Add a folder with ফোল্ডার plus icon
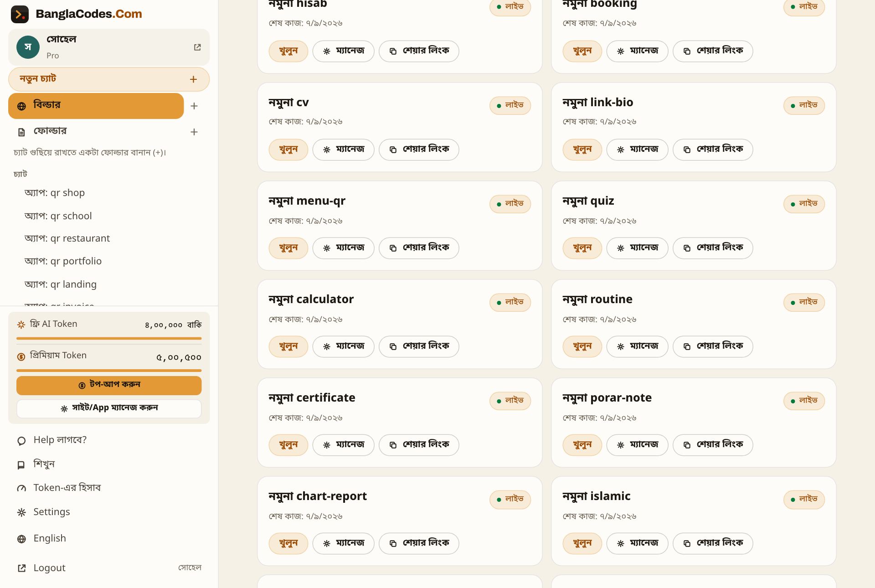The height and width of the screenshot is (588, 875). click(194, 132)
